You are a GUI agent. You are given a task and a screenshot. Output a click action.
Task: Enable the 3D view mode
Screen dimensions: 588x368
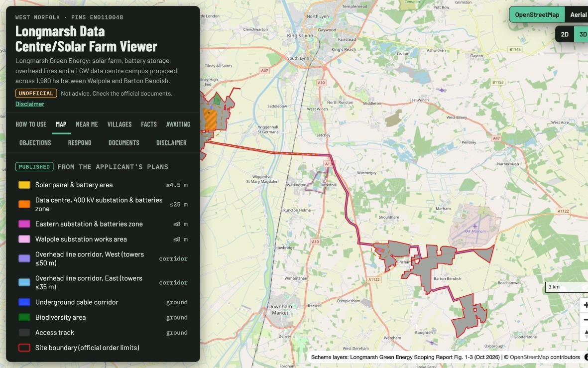(x=582, y=34)
